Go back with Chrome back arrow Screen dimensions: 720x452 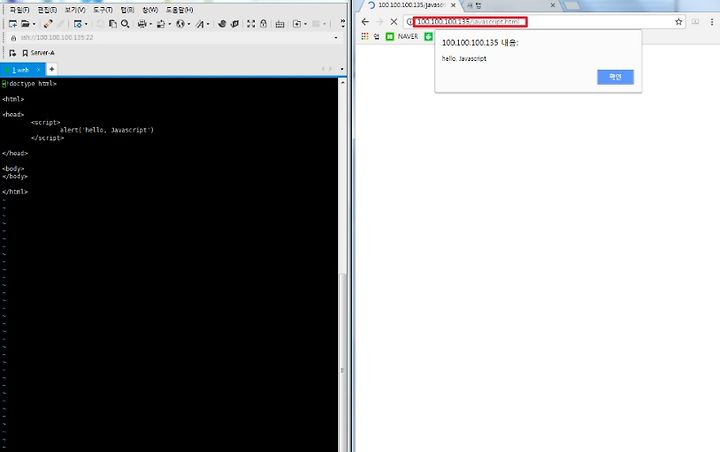click(365, 22)
